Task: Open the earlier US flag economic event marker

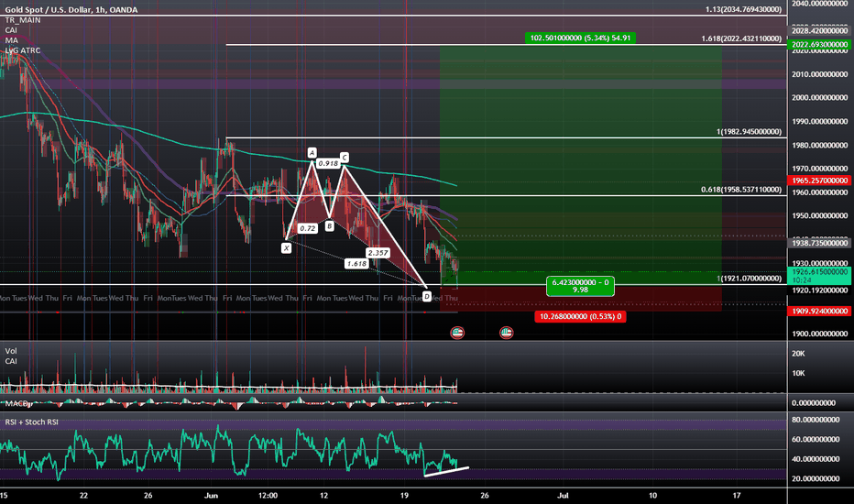Action: click(457, 333)
